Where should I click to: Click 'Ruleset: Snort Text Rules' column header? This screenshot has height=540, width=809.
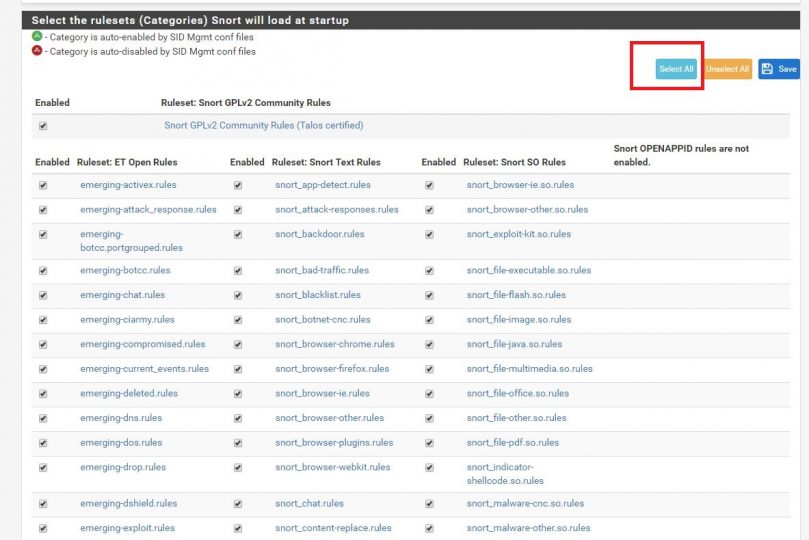(x=326, y=162)
